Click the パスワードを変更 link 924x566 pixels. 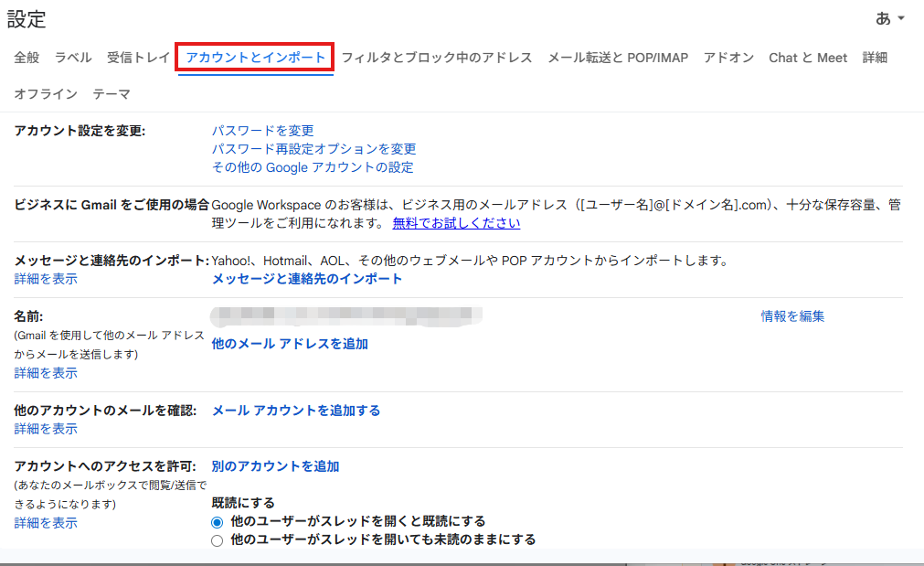click(264, 130)
